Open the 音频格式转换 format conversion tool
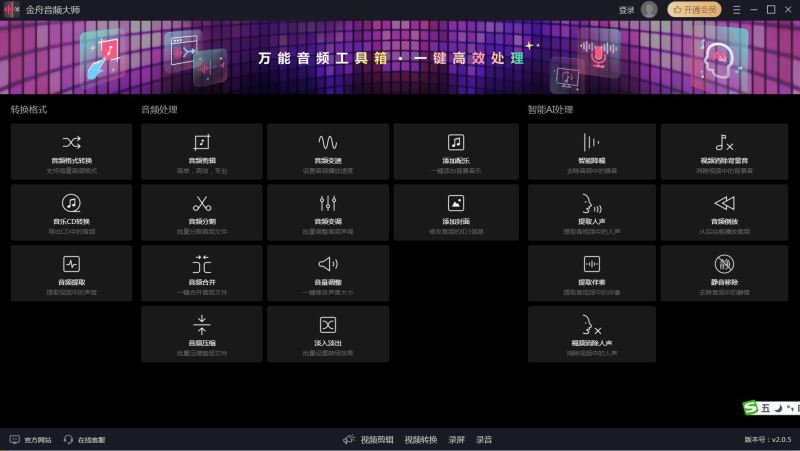This screenshot has width=800, height=451. pos(71,152)
